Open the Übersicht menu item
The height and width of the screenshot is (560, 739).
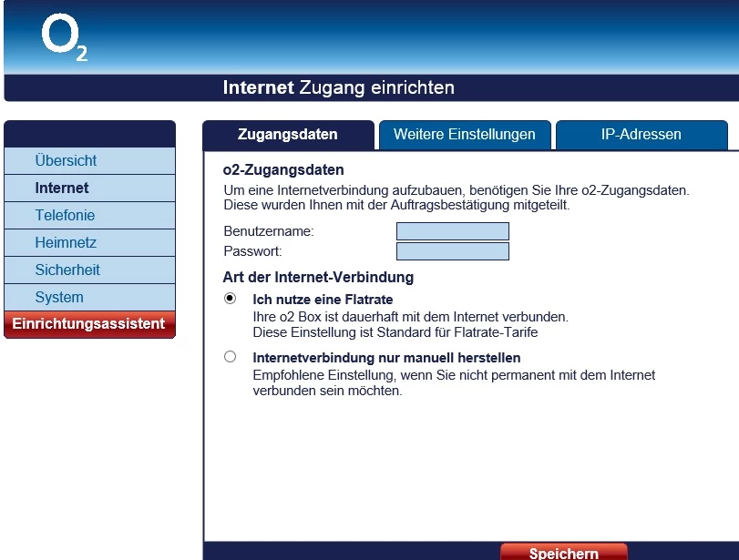(89, 160)
